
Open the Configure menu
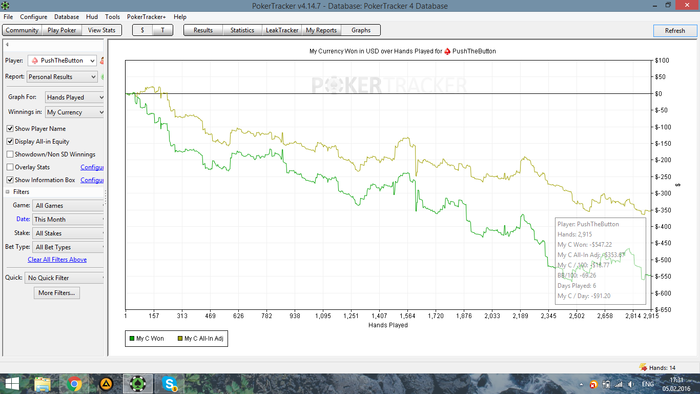coord(33,17)
